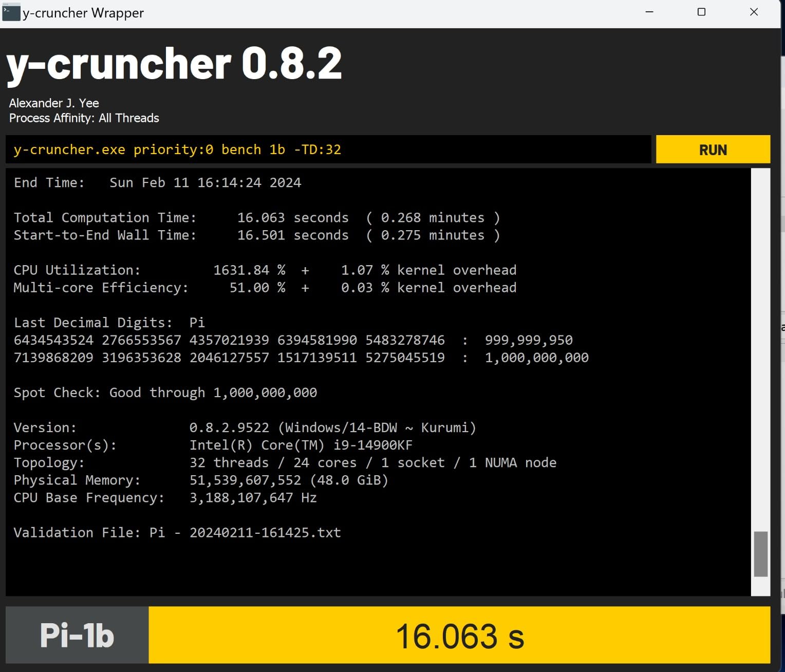
Task: Focus the y-cruncher.exe command input field
Action: (x=328, y=150)
